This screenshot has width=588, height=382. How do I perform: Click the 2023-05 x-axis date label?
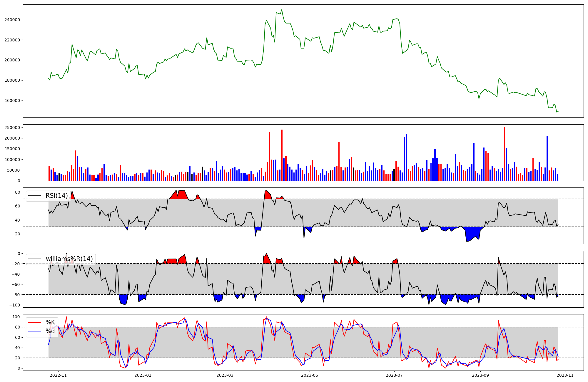coord(309,375)
